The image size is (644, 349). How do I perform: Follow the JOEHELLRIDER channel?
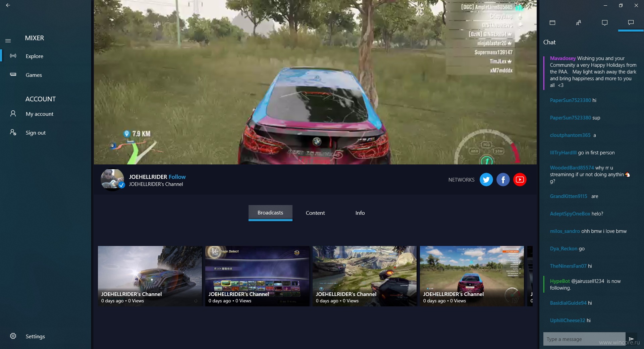tap(177, 177)
